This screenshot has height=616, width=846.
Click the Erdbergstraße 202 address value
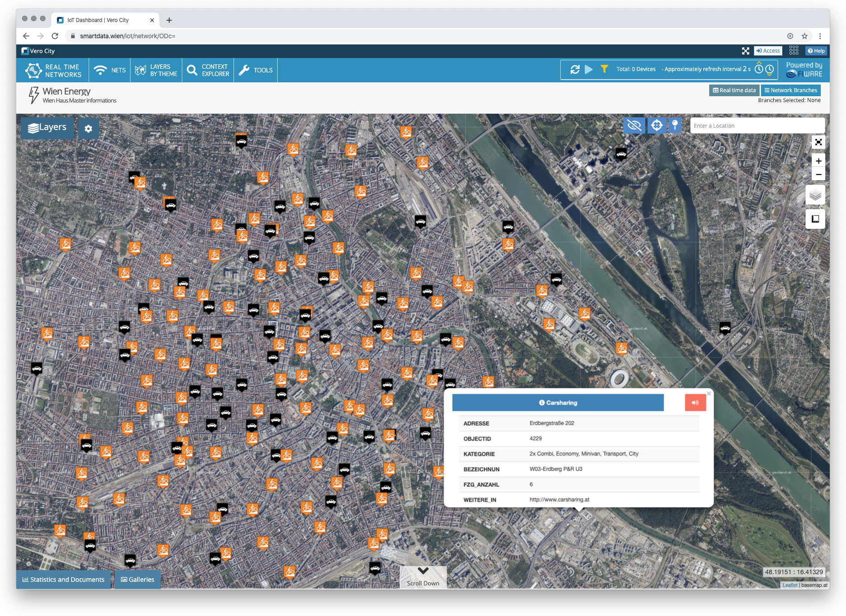pos(552,423)
